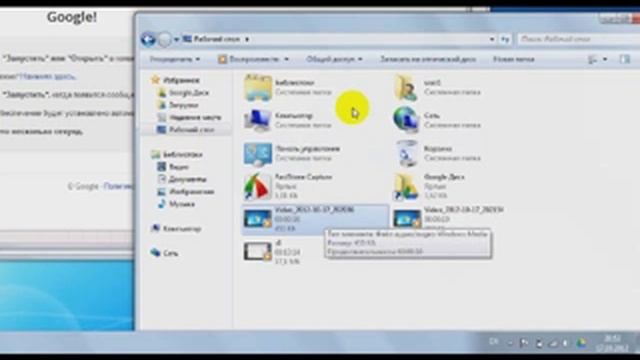Show hidden tray icons arrow

click(x=510, y=343)
